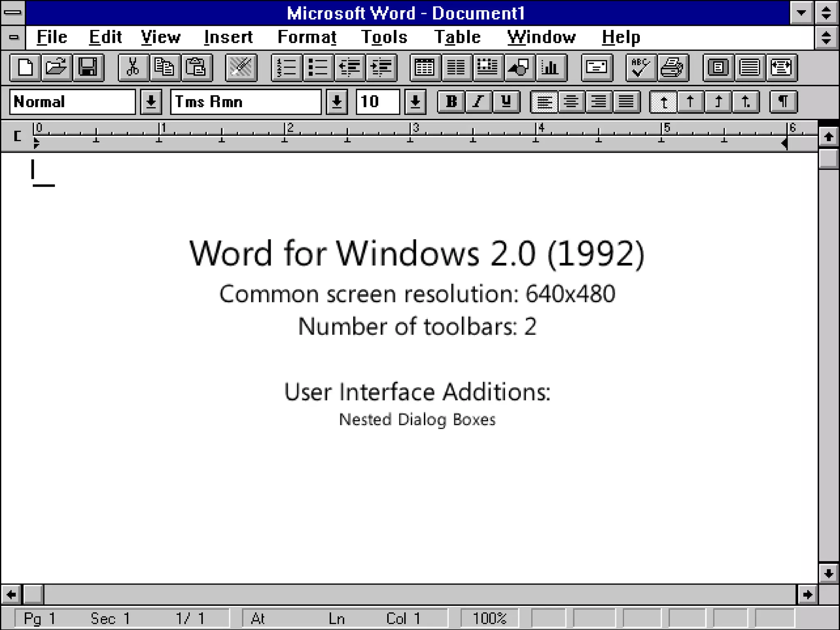Open the font size dropdown arrow

pyautogui.click(x=415, y=101)
